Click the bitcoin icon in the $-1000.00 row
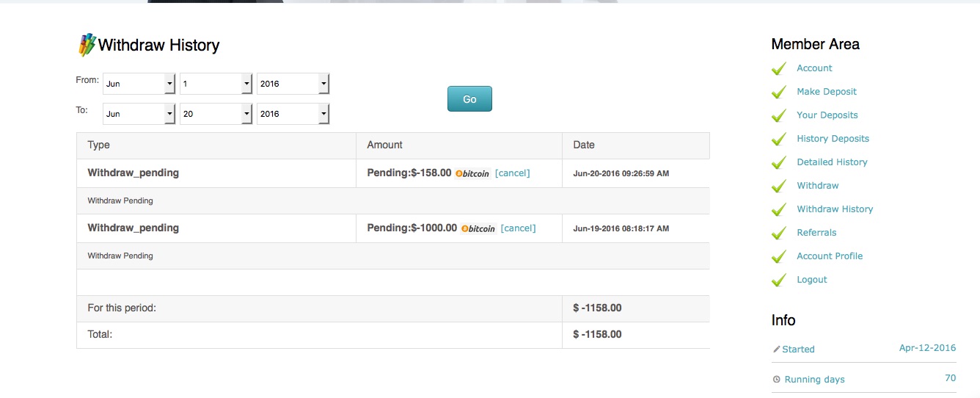Image resolution: width=980 pixels, height=398 pixels. pos(478,228)
